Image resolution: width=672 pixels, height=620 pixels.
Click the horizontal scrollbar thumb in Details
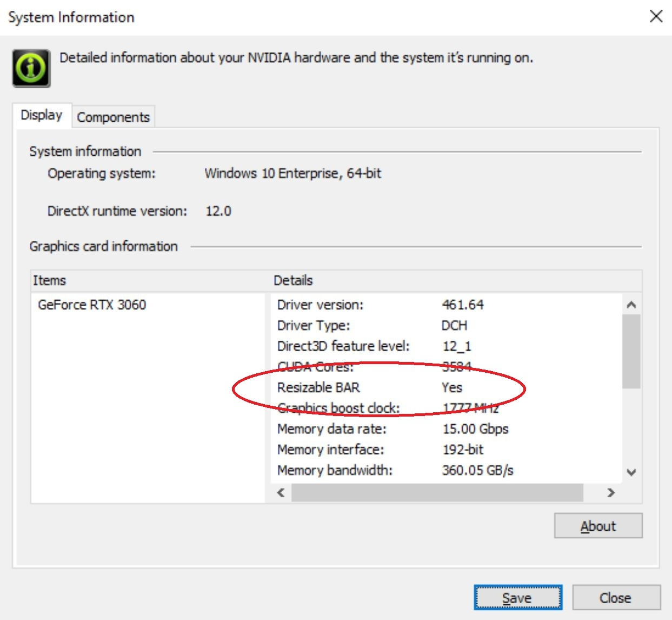pos(437,492)
